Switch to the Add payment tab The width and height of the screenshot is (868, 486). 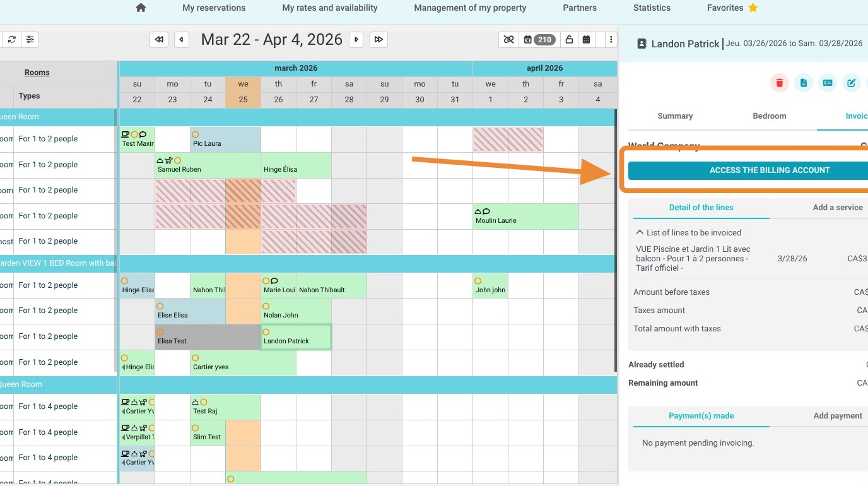pyautogui.click(x=838, y=416)
